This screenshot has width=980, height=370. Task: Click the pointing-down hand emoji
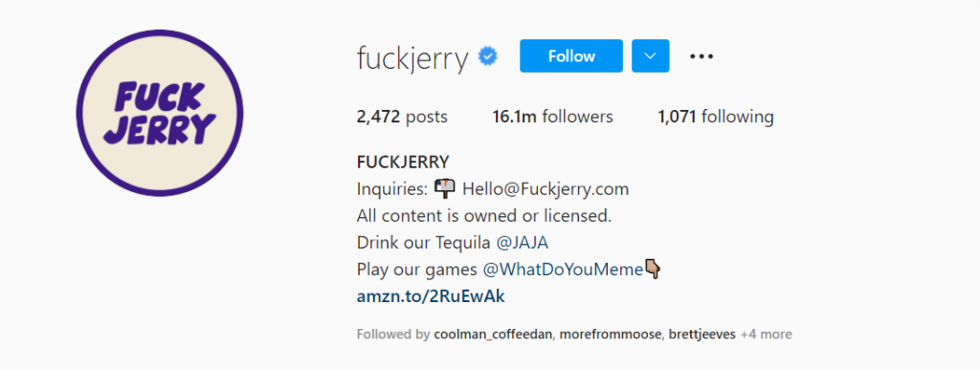tap(653, 270)
